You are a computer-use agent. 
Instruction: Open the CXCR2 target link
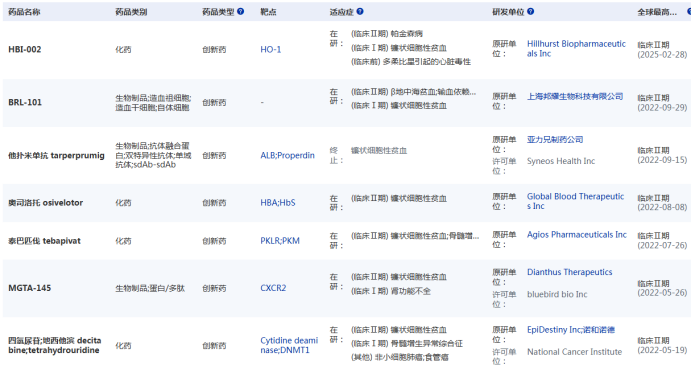(x=273, y=288)
